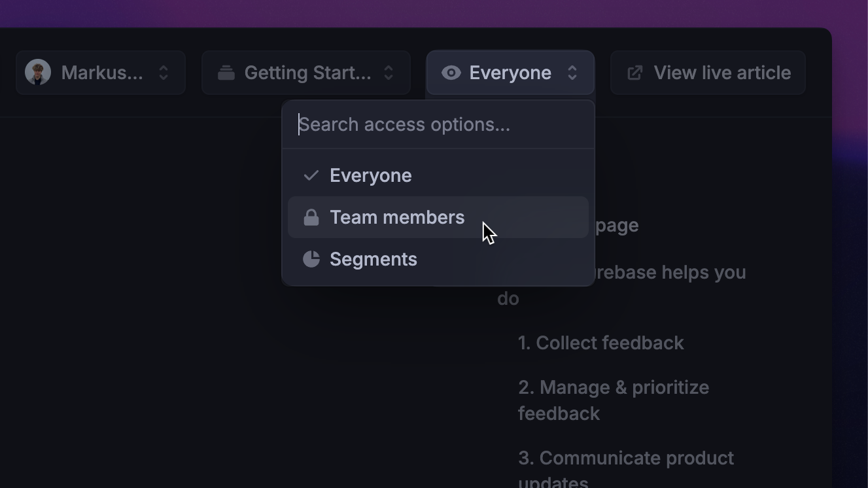Select the Everyone access option
This screenshot has width=868, height=488.
(371, 175)
